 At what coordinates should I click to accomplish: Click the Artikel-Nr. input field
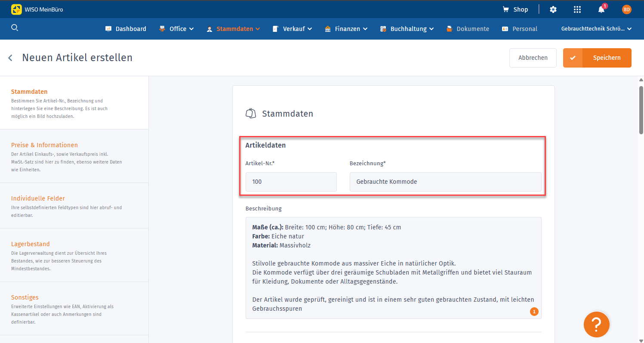pos(291,182)
